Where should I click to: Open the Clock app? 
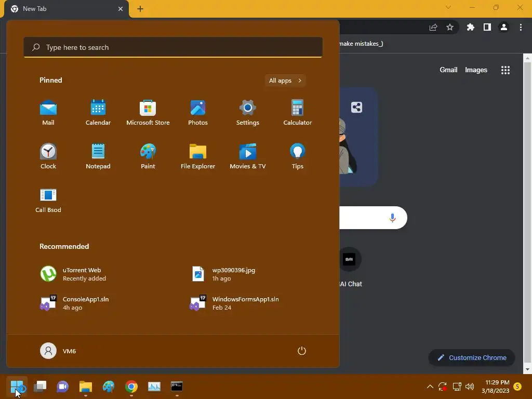tap(48, 156)
